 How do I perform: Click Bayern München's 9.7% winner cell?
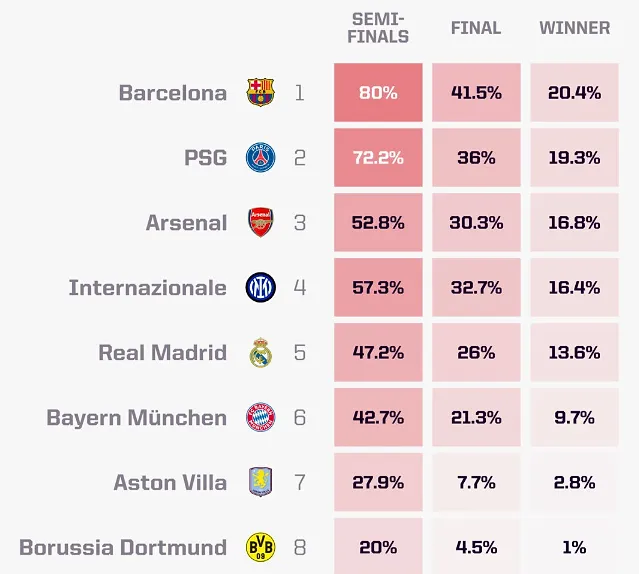pyautogui.click(x=575, y=417)
